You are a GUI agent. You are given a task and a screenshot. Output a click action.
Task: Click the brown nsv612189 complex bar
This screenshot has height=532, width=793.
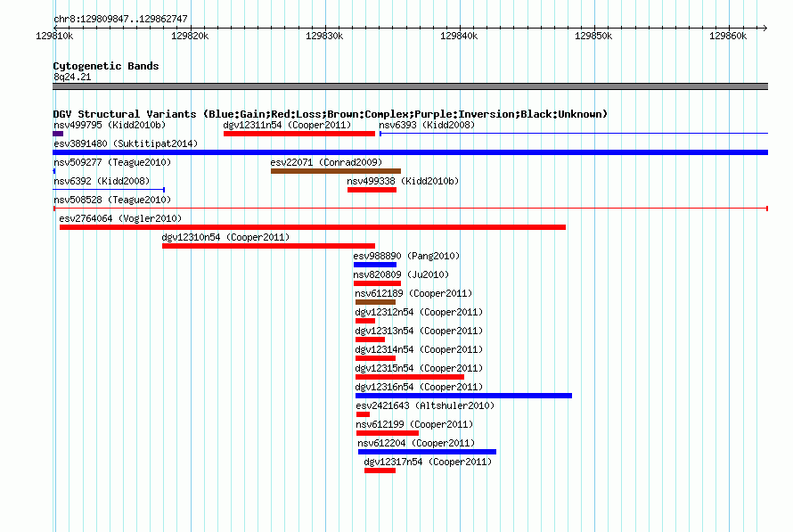tap(375, 302)
